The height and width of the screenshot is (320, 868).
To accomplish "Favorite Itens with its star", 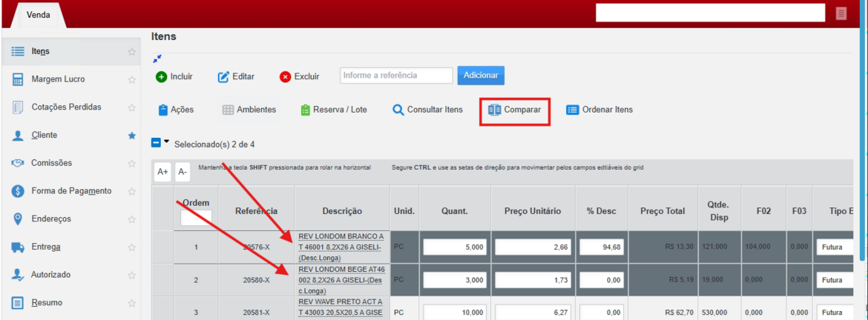I will click(x=132, y=51).
